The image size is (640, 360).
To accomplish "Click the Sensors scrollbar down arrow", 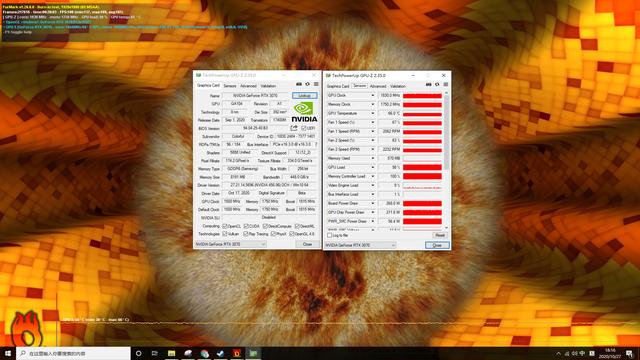I will point(447,227).
